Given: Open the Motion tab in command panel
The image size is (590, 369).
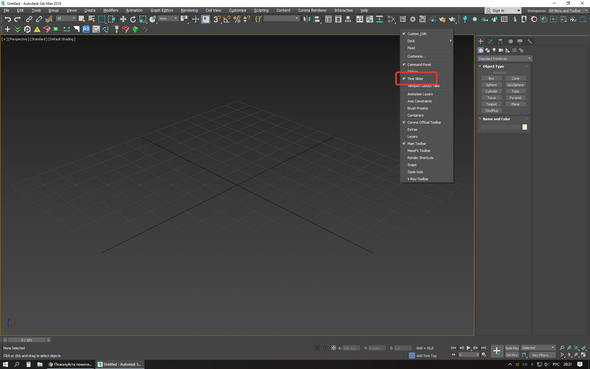Looking at the screenshot, I should [x=510, y=41].
